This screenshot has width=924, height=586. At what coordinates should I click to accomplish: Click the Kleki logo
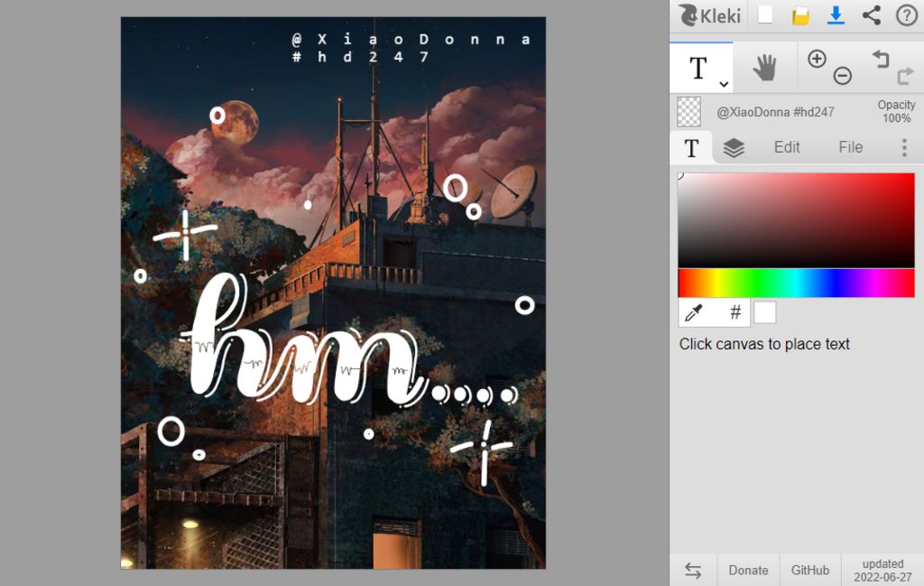(x=709, y=15)
